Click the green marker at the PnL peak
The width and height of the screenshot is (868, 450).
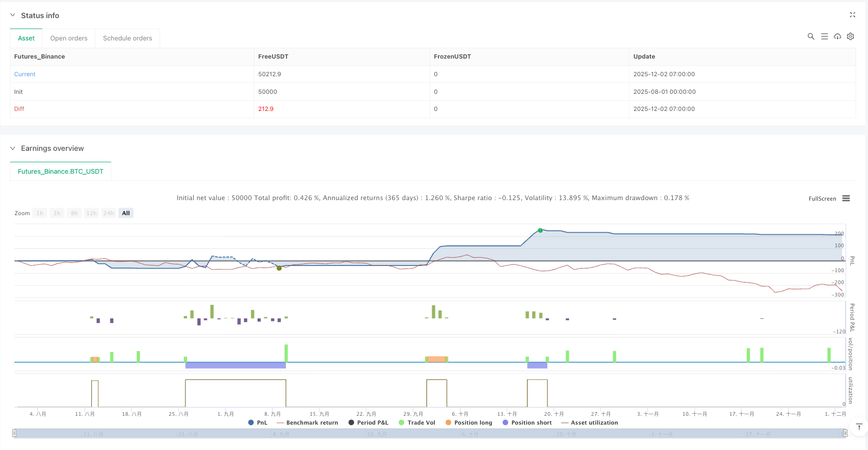540,230
